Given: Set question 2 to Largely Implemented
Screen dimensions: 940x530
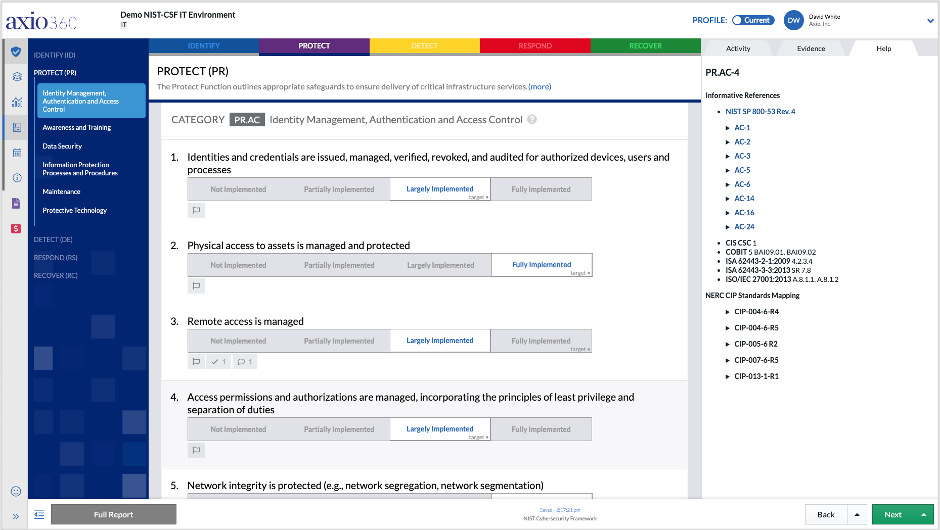Looking at the screenshot, I should [441, 265].
